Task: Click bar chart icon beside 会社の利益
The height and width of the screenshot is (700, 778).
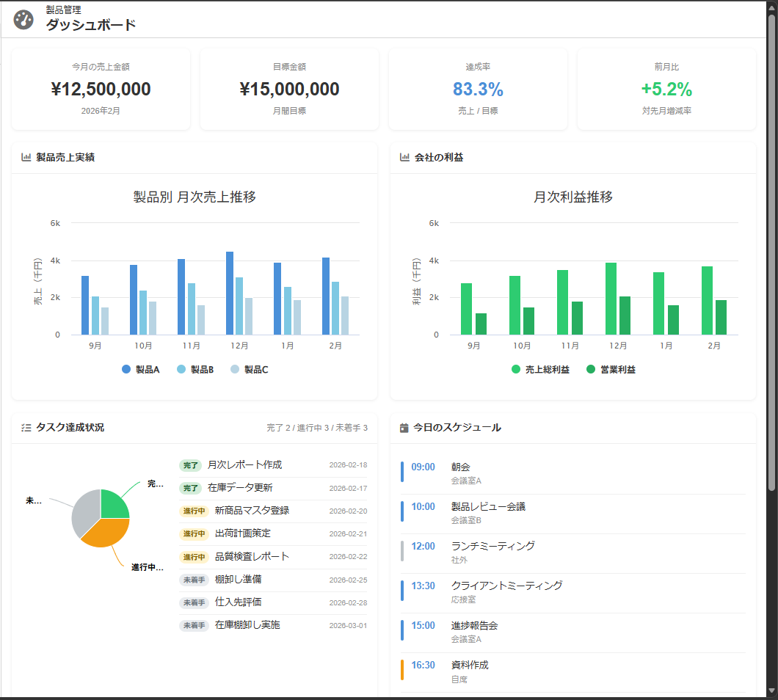Action: [x=405, y=157]
